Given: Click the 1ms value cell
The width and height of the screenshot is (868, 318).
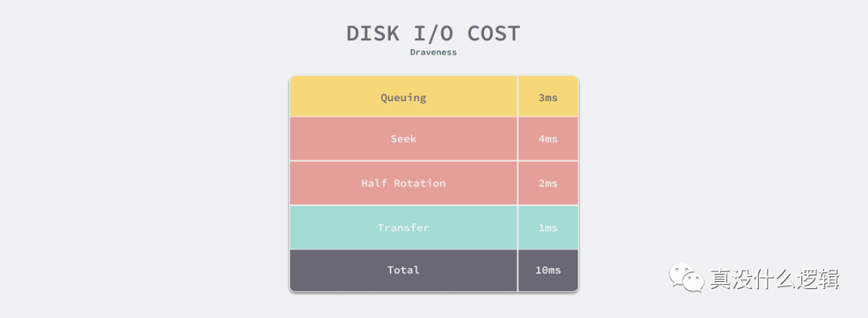Looking at the screenshot, I should click(548, 228).
